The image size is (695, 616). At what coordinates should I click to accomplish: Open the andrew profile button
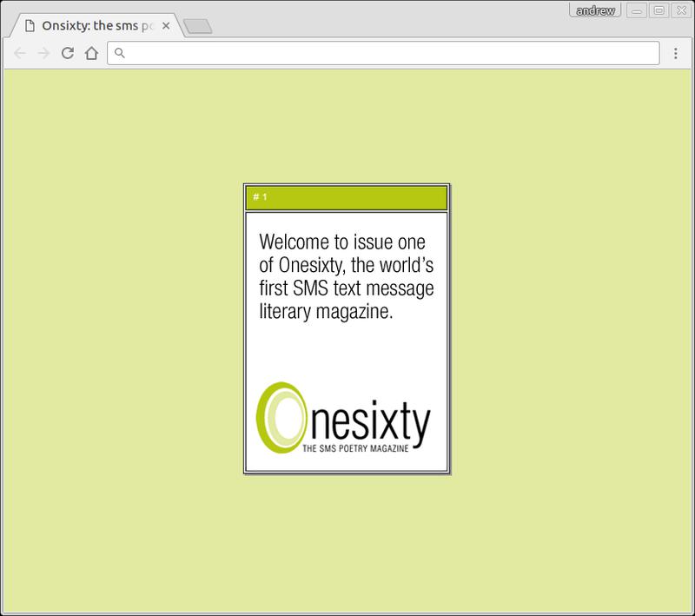(x=595, y=10)
